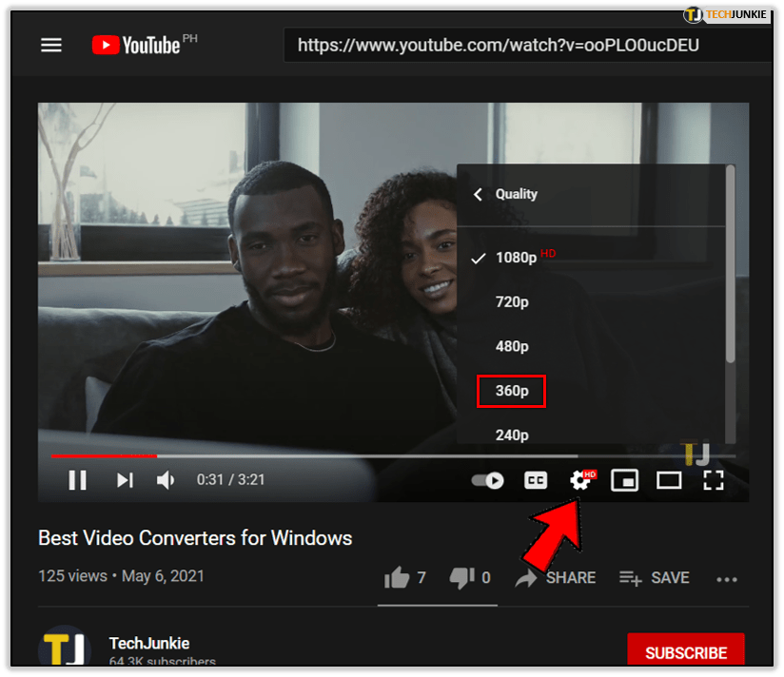Open the more actions ellipsis menu
Viewport: 784px width, 677px height.
(x=727, y=579)
